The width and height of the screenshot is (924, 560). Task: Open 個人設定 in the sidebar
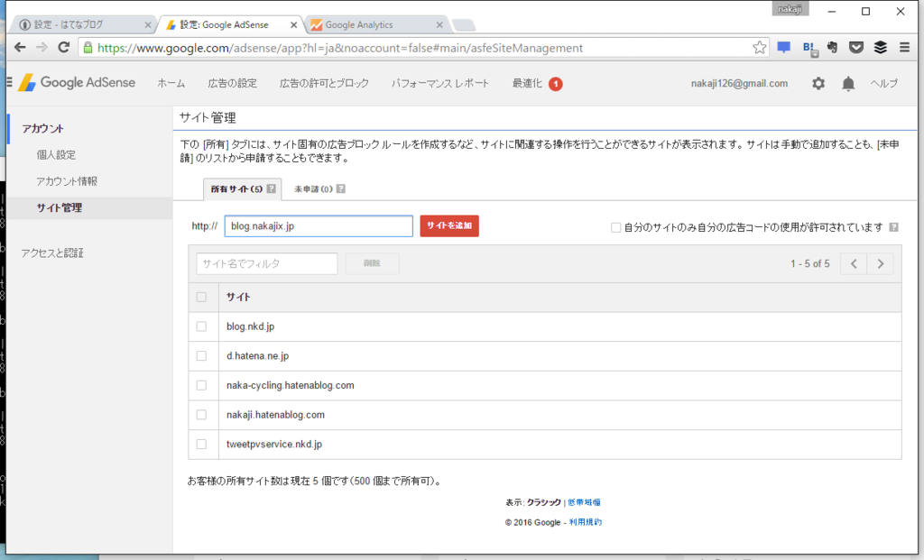click(x=56, y=155)
